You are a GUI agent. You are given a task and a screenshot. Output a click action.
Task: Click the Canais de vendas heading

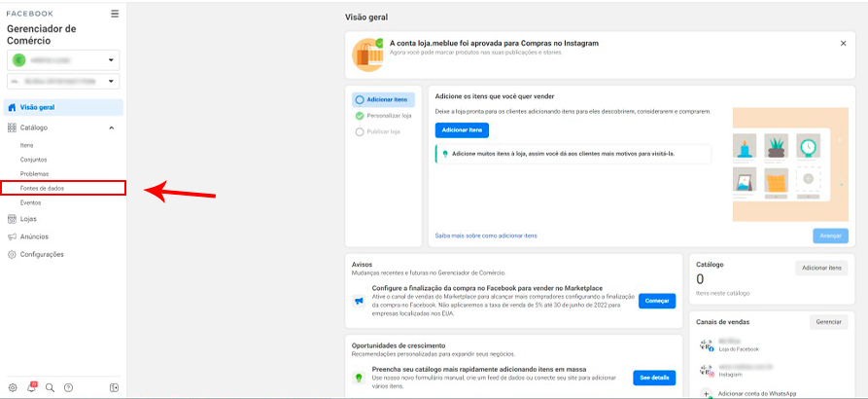(722, 322)
